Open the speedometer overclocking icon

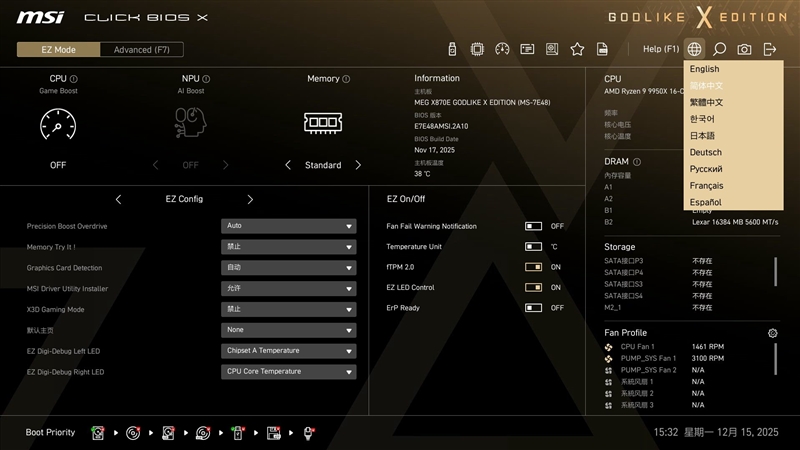pos(502,49)
